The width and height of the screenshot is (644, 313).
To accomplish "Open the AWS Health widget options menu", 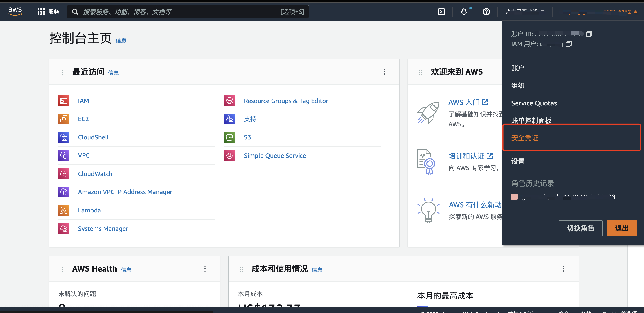I will (x=205, y=269).
